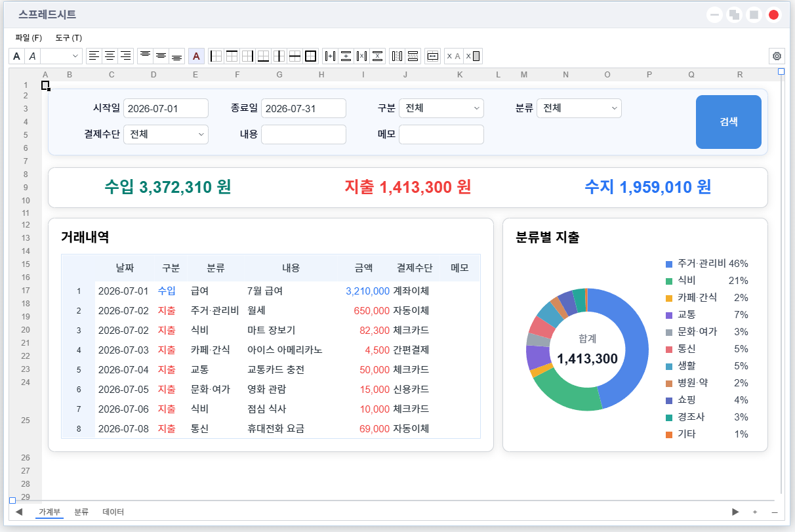795x532 pixels.
Task: Click the 금액 table column header
Action: pyautogui.click(x=363, y=268)
